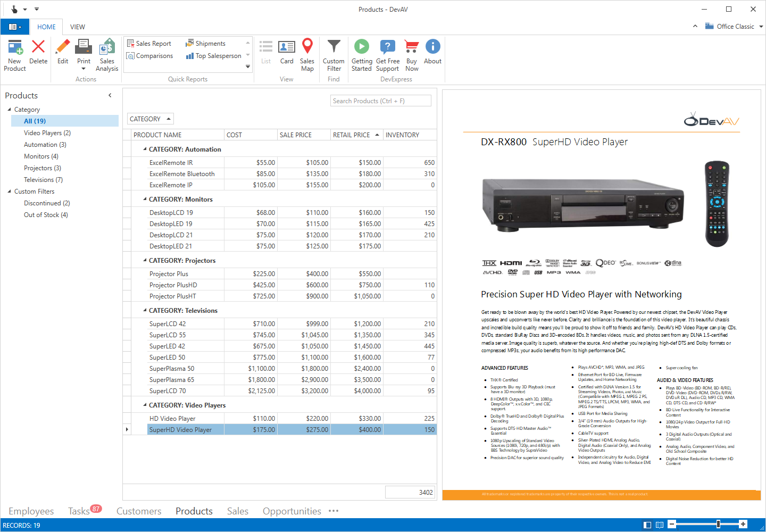Image resolution: width=766 pixels, height=532 pixels.
Task: Toggle reading view in the status bar
Action: [660, 524]
